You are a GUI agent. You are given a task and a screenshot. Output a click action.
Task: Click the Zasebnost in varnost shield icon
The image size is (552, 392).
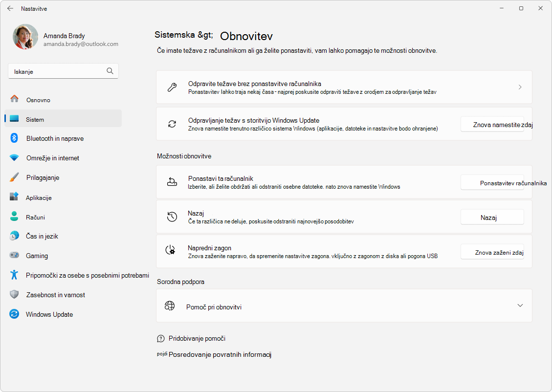[14, 294]
